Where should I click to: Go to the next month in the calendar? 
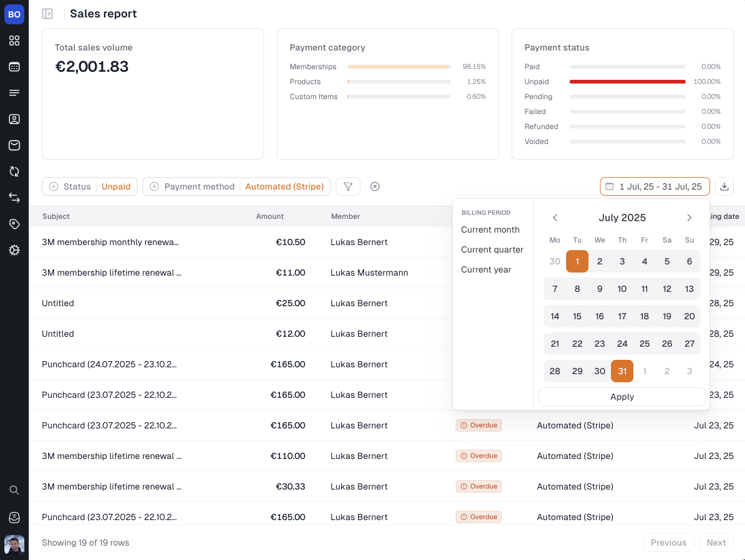tap(689, 218)
